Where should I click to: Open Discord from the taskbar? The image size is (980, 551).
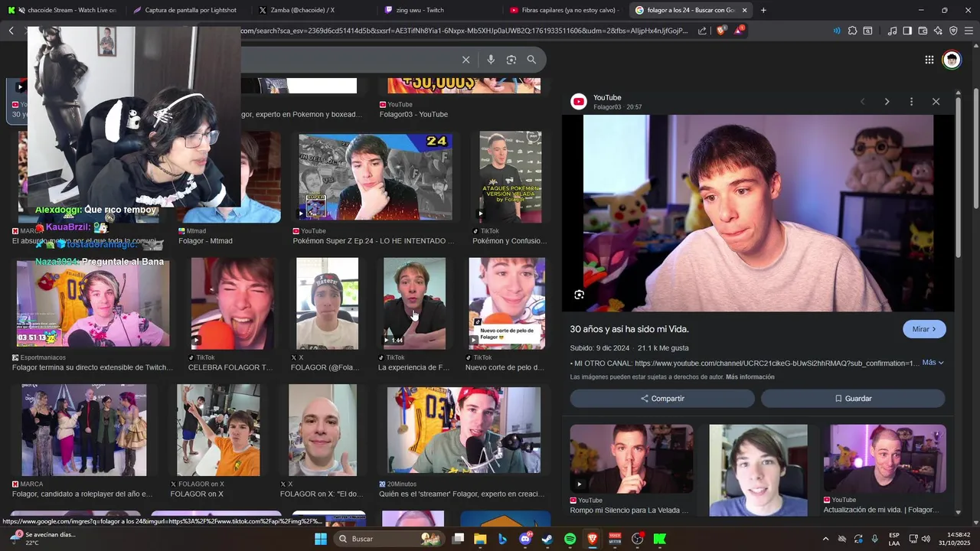(525, 539)
